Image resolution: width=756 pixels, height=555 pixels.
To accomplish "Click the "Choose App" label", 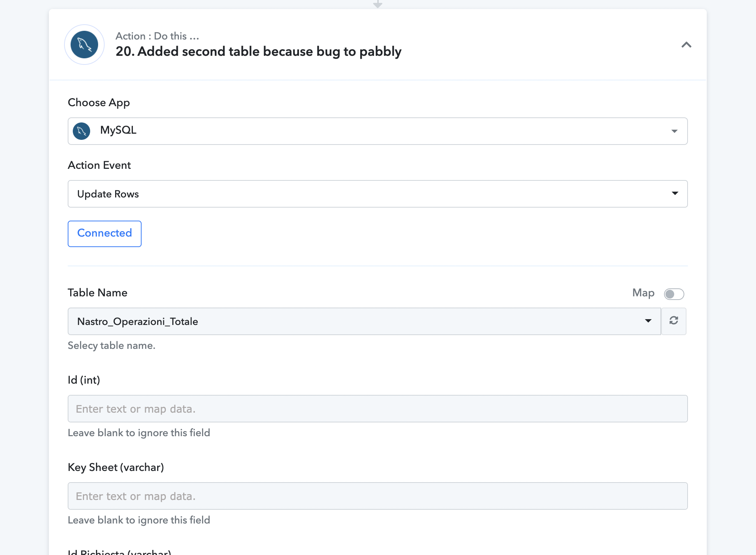I will coord(99,103).
